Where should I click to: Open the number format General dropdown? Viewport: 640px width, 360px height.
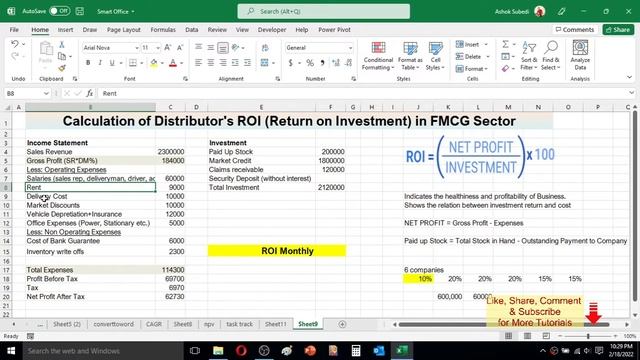pyautogui.click(x=350, y=48)
